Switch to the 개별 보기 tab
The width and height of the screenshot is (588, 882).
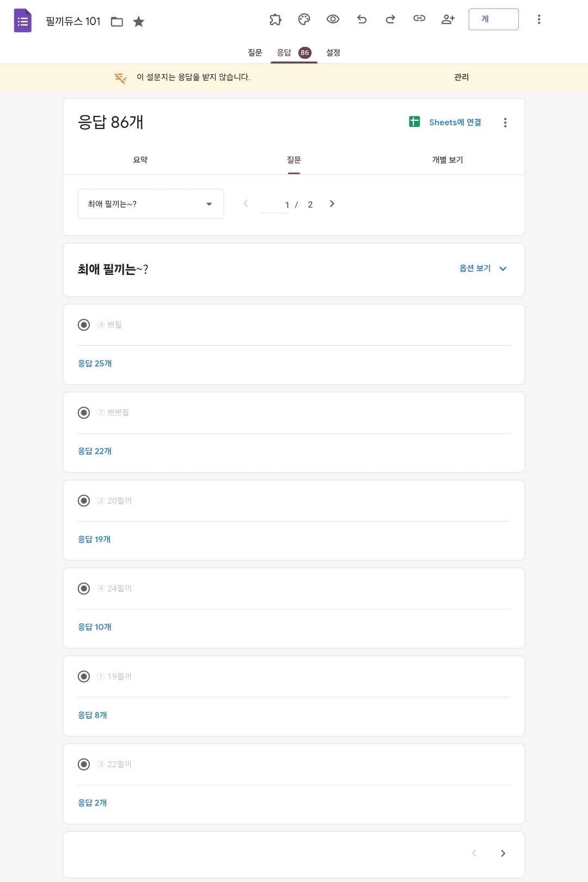point(448,160)
